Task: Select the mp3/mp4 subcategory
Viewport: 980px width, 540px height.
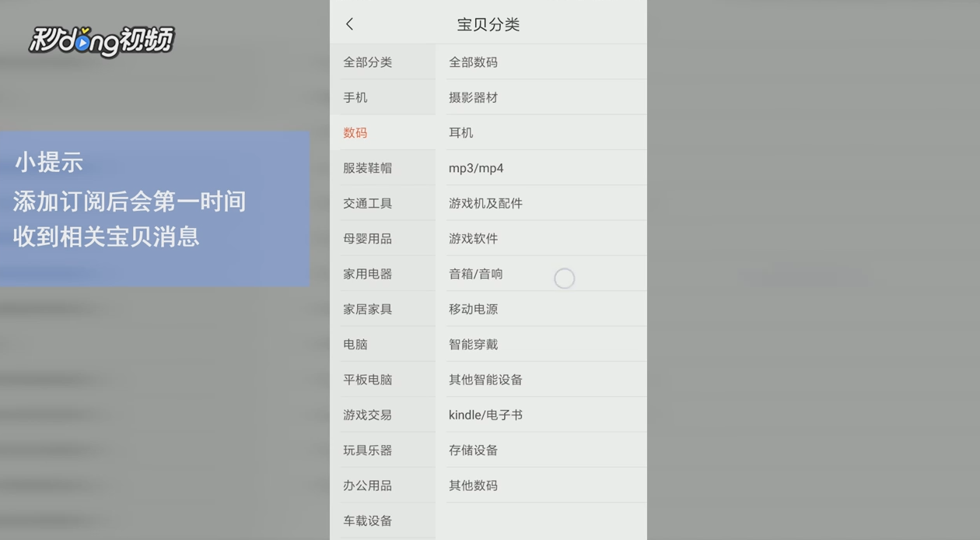Action: pyautogui.click(x=472, y=167)
